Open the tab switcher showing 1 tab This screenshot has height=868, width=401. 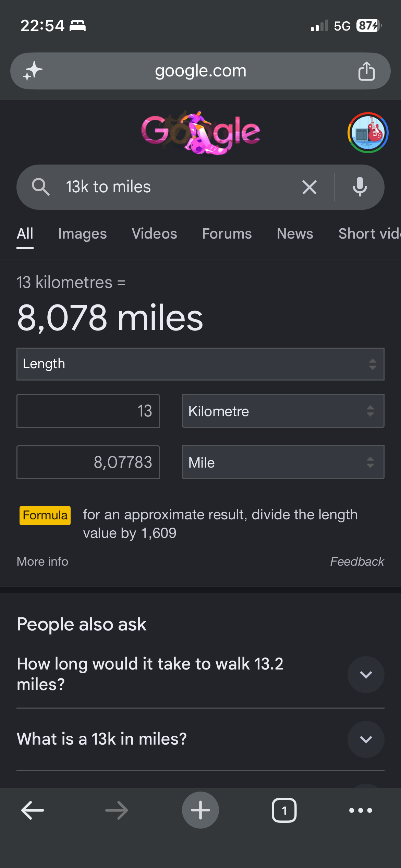284,810
